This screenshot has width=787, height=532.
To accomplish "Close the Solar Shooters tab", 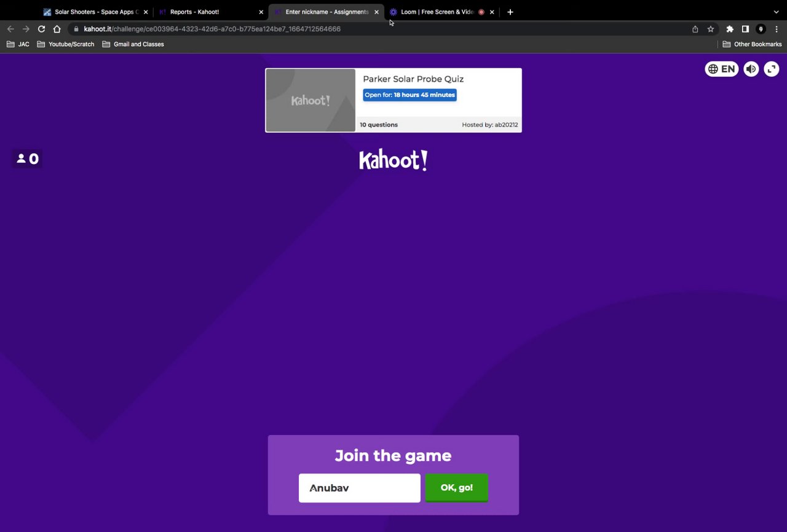I will [146, 12].
